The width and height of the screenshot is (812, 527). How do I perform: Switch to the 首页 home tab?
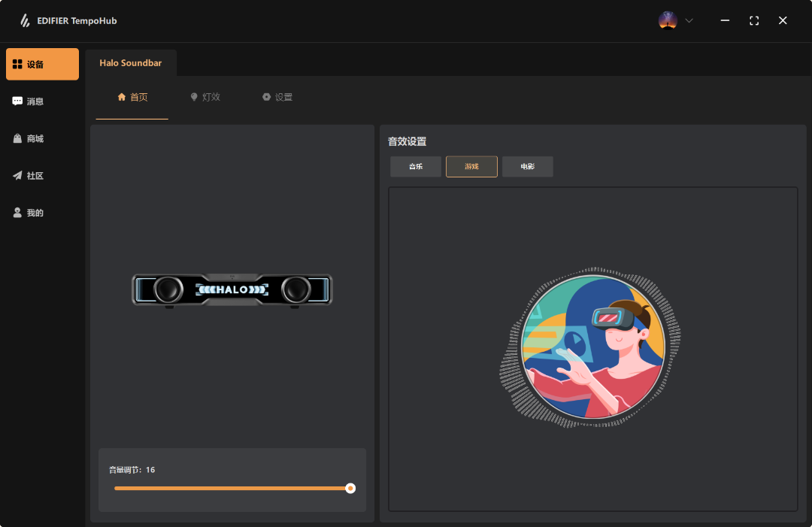[x=132, y=97]
